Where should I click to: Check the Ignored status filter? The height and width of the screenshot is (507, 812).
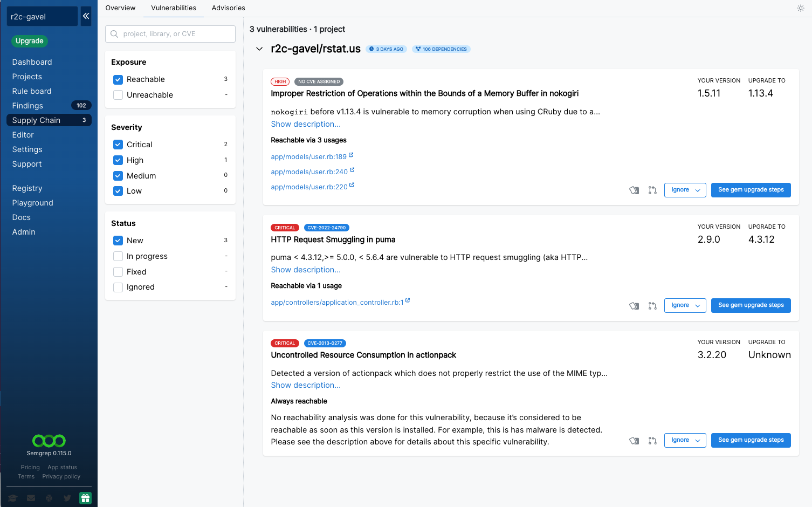pos(118,287)
